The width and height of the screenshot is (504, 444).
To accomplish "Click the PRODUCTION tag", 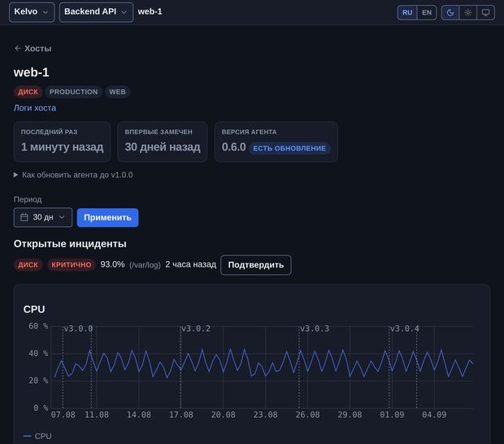I will click(73, 92).
